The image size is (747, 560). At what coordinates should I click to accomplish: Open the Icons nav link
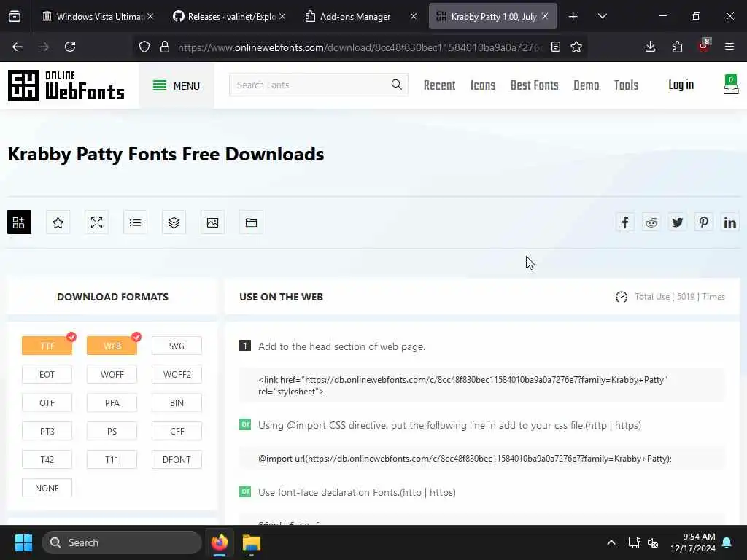click(x=483, y=85)
